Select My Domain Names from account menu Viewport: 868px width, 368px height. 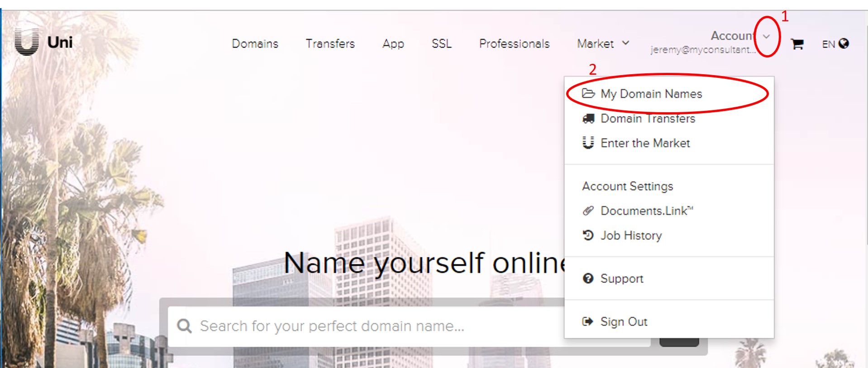click(651, 94)
